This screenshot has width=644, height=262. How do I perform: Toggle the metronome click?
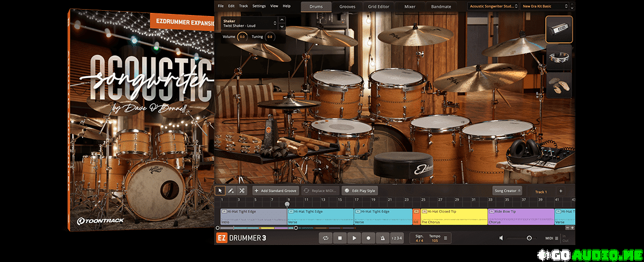382,238
